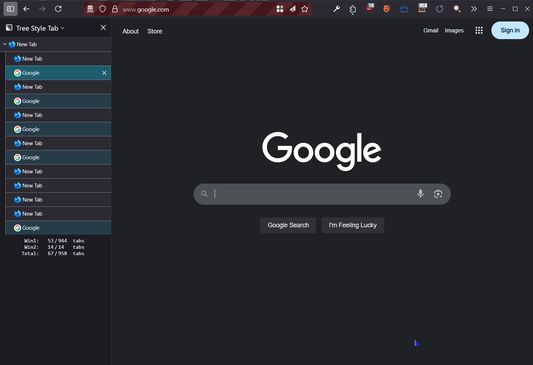Viewport: 533px width, 365px height.
Task: Click the I'm Feeling Lucky button
Action: [353, 225]
